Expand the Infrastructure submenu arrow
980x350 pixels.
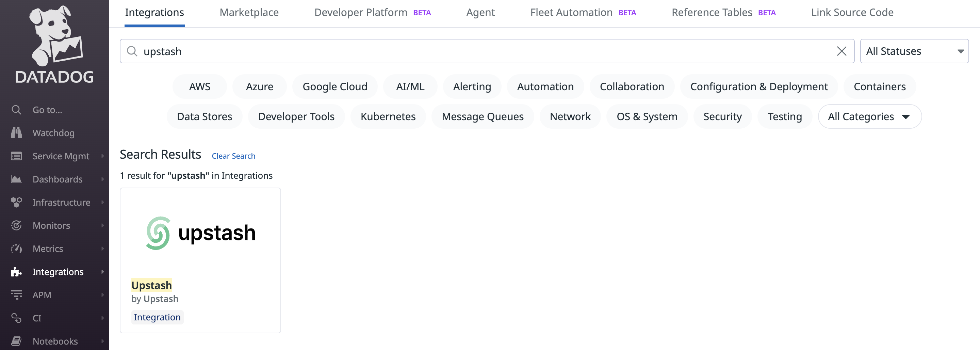click(102, 202)
